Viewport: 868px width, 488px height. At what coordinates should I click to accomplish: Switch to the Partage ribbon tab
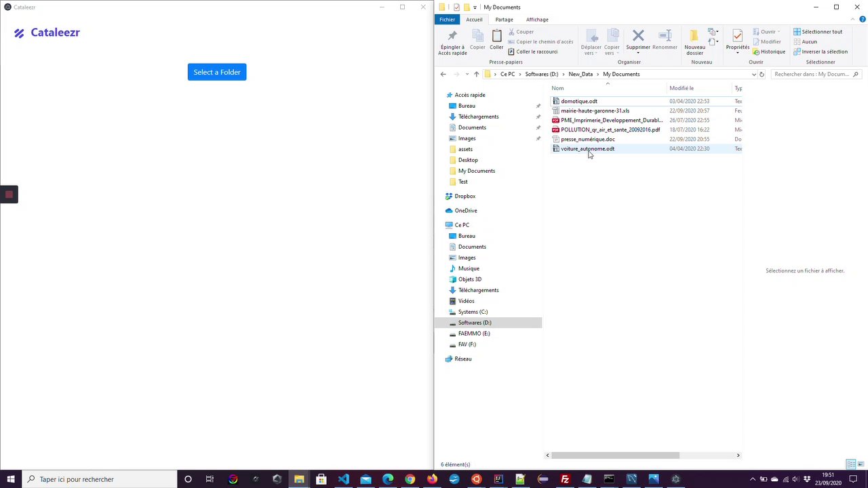[x=504, y=20]
